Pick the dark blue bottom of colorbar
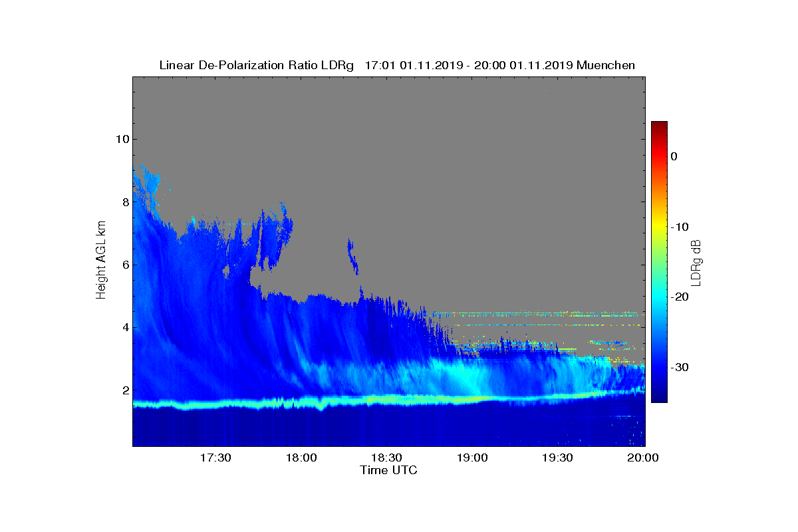Viewport: 798px width, 532px height. (x=659, y=396)
